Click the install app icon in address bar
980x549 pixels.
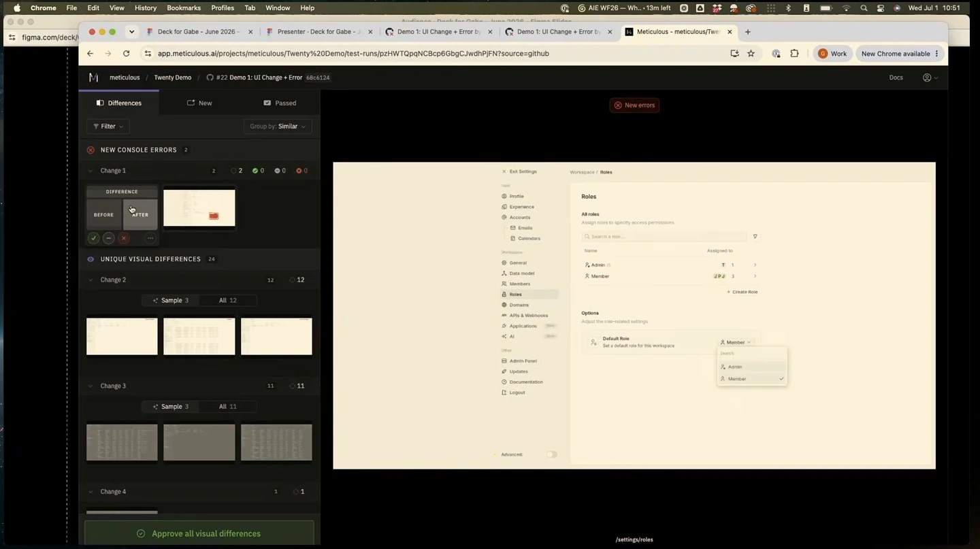734,53
